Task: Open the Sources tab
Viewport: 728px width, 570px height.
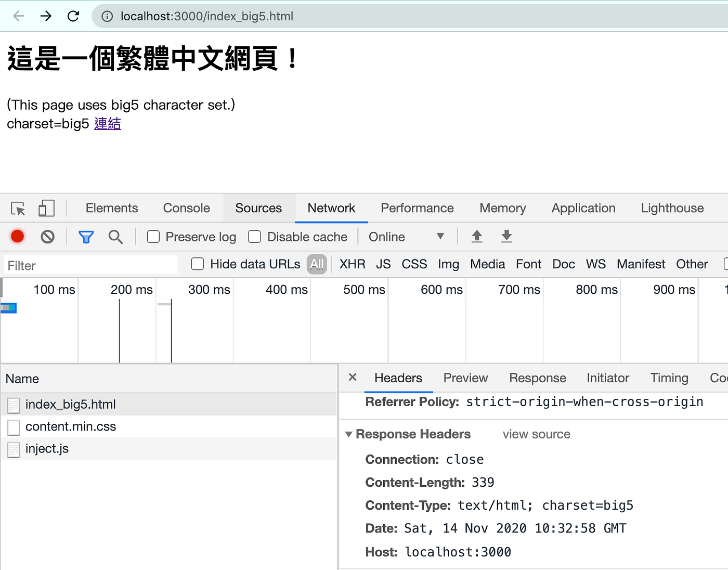Action: (x=258, y=208)
